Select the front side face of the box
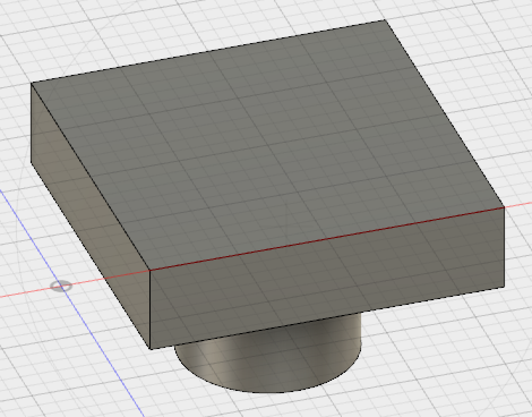This screenshot has height=417, width=532. click(x=327, y=278)
